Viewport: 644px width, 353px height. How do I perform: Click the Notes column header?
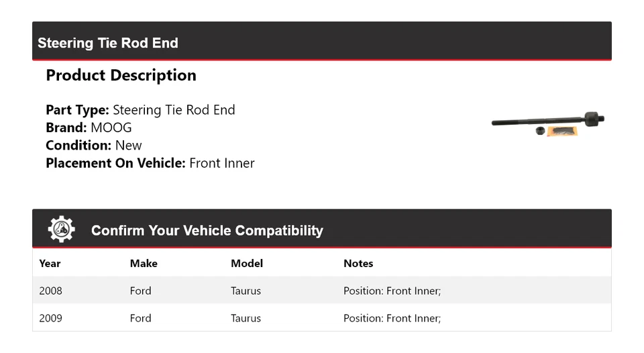pyautogui.click(x=358, y=263)
